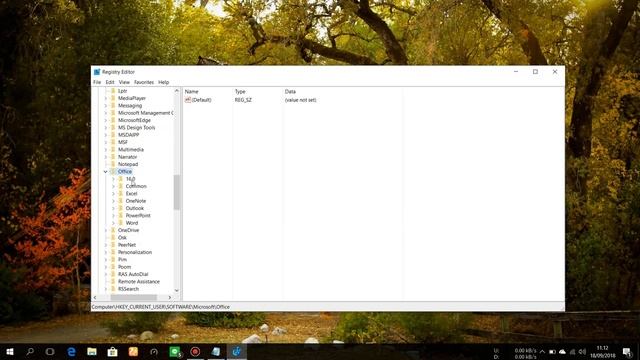Click the MSDAIPP folder icon
The image size is (640, 360).
(x=113, y=135)
